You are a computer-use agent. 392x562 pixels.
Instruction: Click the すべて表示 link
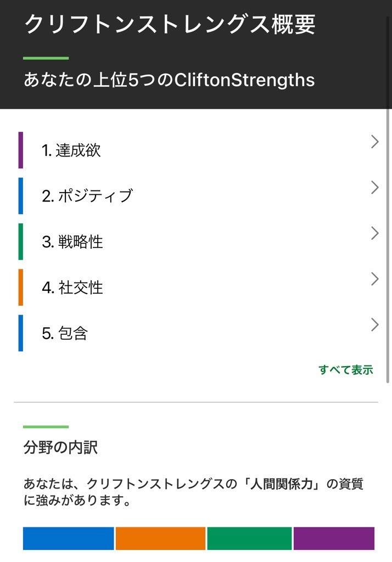pos(345,370)
